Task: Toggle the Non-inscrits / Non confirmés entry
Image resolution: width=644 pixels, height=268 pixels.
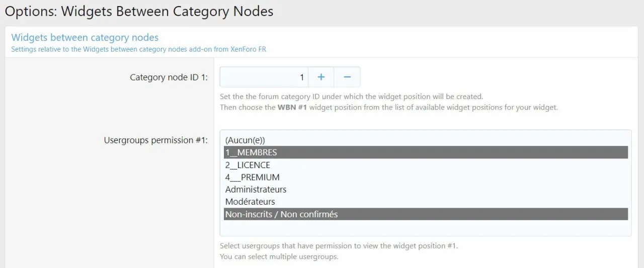Action: (x=281, y=214)
